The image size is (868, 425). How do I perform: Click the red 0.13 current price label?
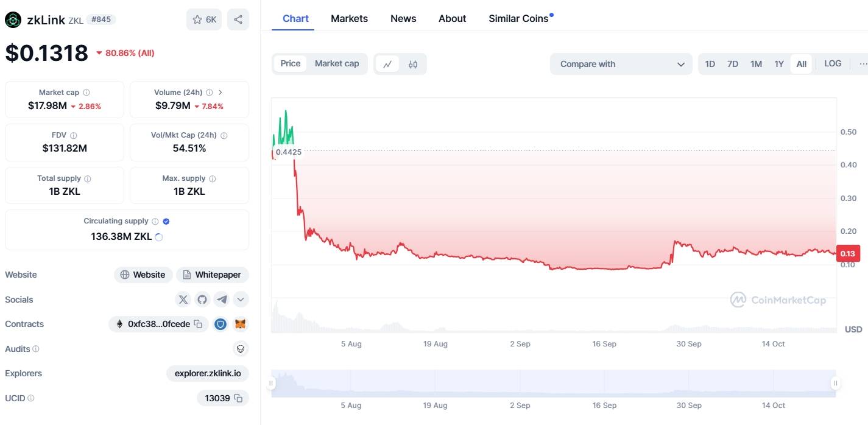(x=848, y=253)
